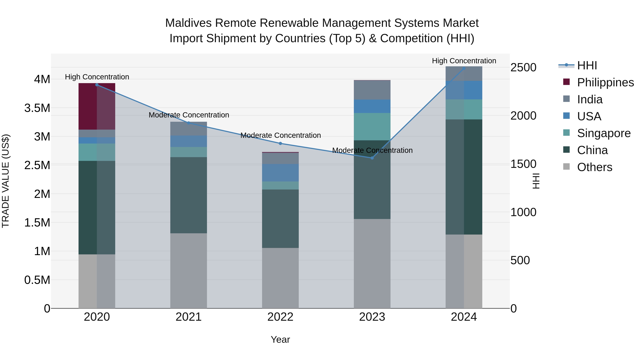The image size is (644, 362).
Task: Click the 2.5M tick on trade axis
Action: (37, 165)
